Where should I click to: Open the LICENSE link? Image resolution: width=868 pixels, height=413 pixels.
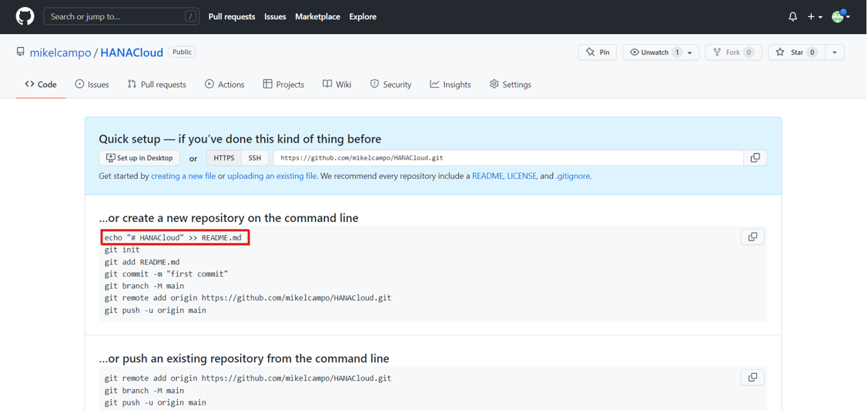[x=521, y=176]
